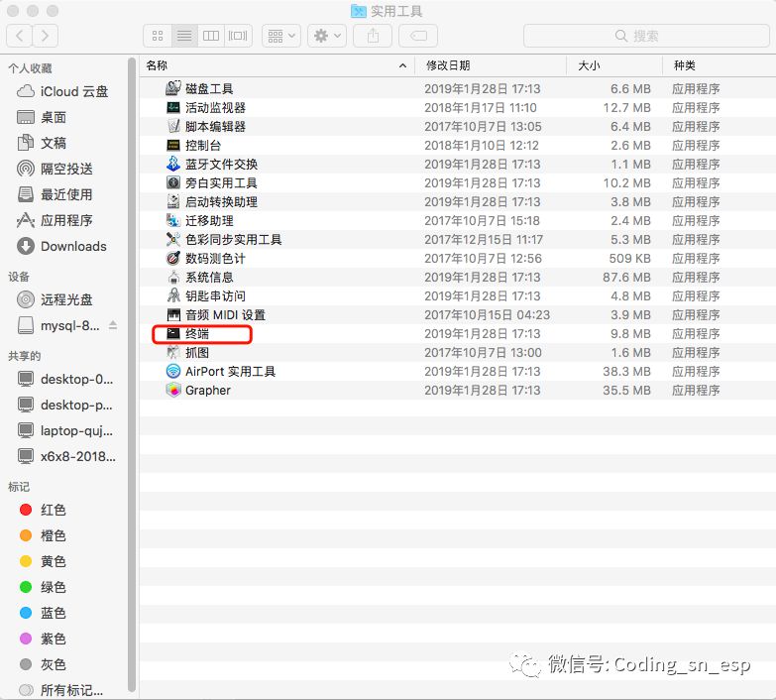Open 文稿 Documents in sidebar

[42, 143]
